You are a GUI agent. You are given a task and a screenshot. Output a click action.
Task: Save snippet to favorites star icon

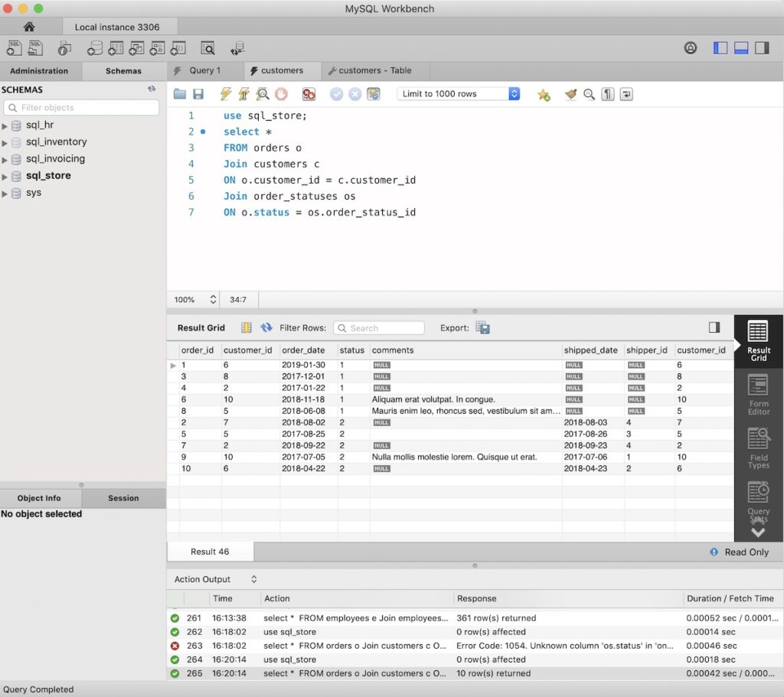point(544,94)
